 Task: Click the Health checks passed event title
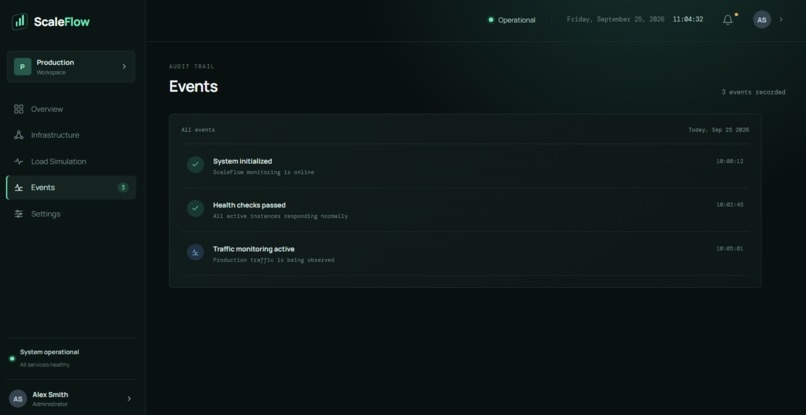tap(249, 205)
